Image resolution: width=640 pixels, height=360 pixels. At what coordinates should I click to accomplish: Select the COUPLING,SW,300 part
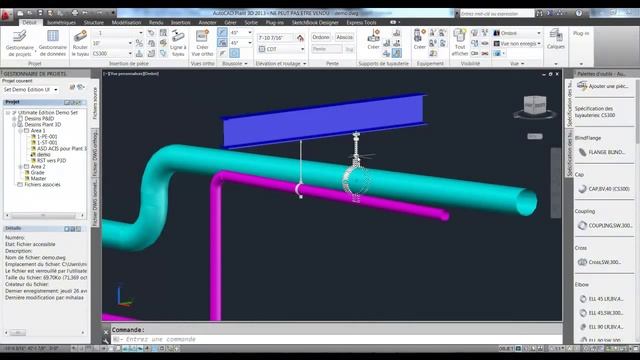pyautogui.click(x=606, y=225)
